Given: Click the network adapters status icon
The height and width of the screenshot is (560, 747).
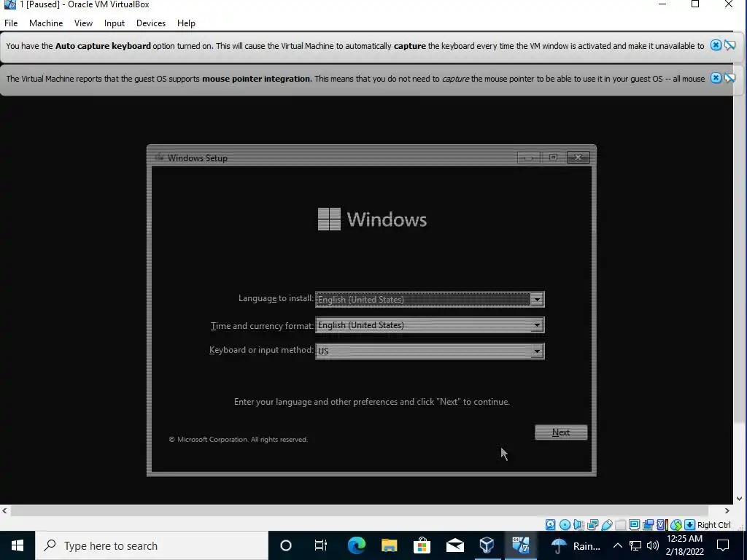Looking at the screenshot, I should [x=592, y=525].
